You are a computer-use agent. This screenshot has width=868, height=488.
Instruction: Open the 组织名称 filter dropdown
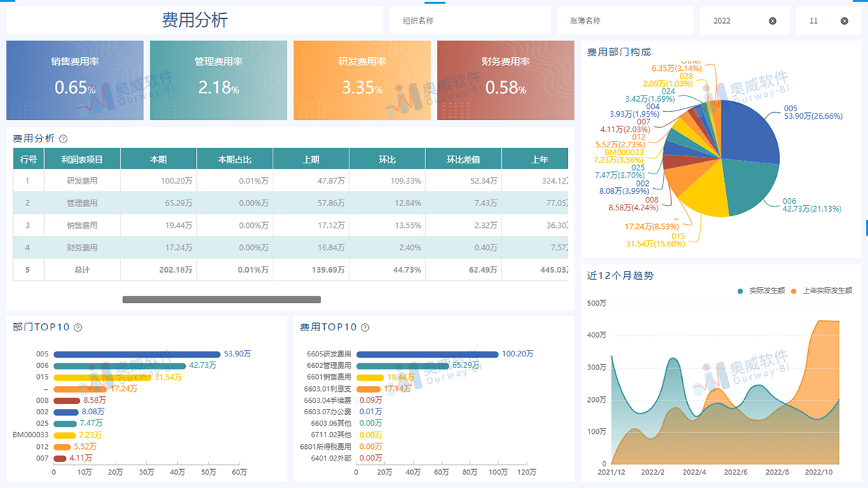[469, 21]
